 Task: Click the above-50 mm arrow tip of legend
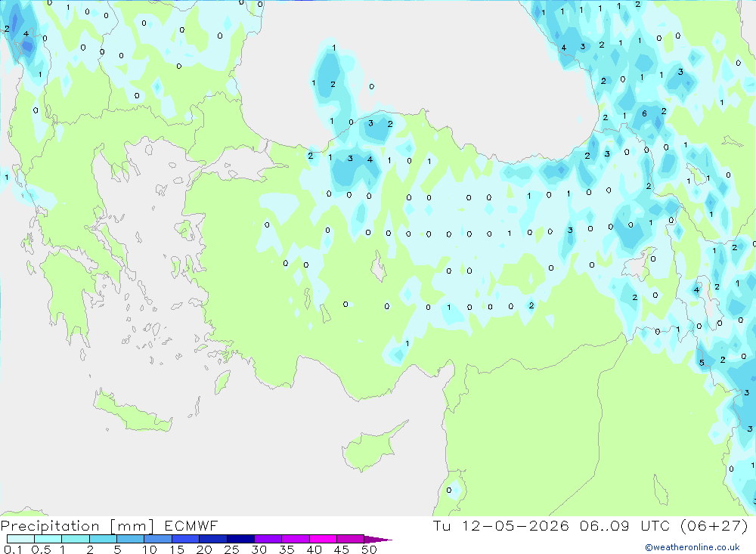378,540
